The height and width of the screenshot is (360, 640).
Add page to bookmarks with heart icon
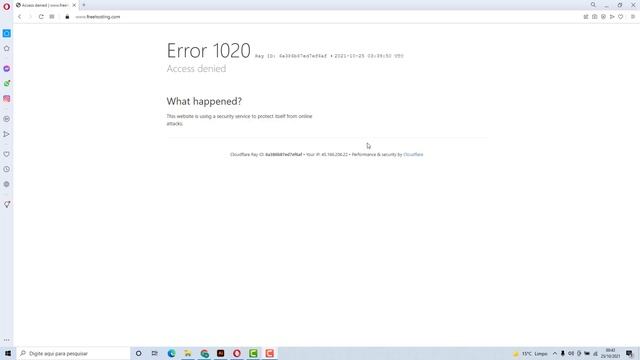620,17
